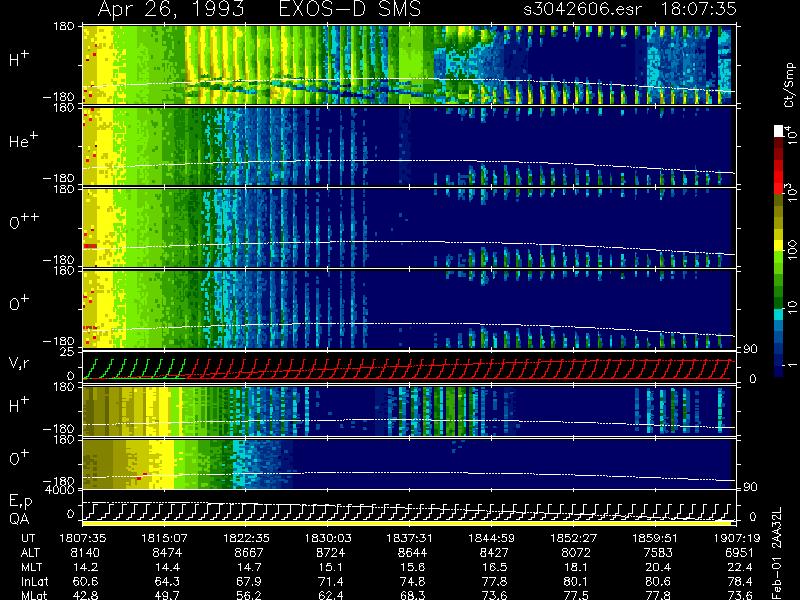This screenshot has width=800, height=600.
Task: Click the ALT value "6951"
Action: pos(740,553)
